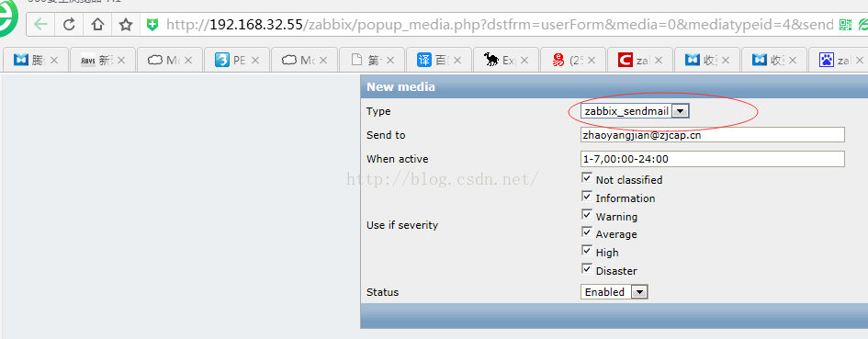
Task: Click the New media header title
Action: tap(400, 87)
